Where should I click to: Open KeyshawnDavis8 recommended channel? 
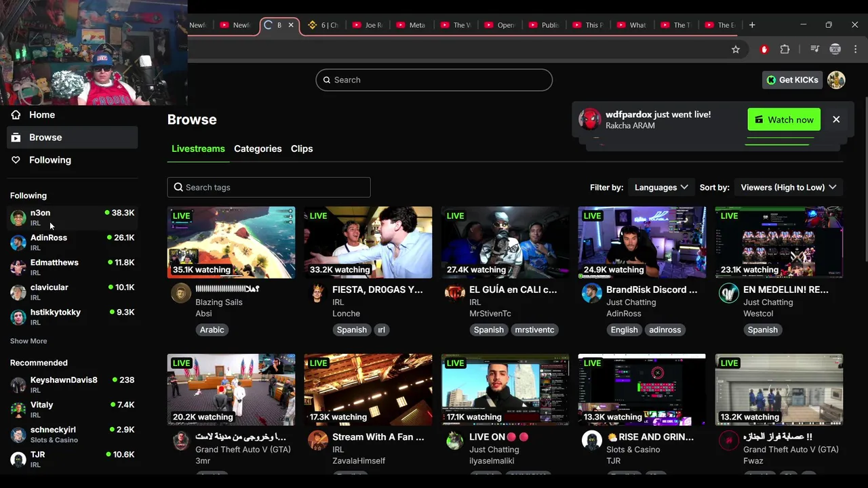(73, 385)
